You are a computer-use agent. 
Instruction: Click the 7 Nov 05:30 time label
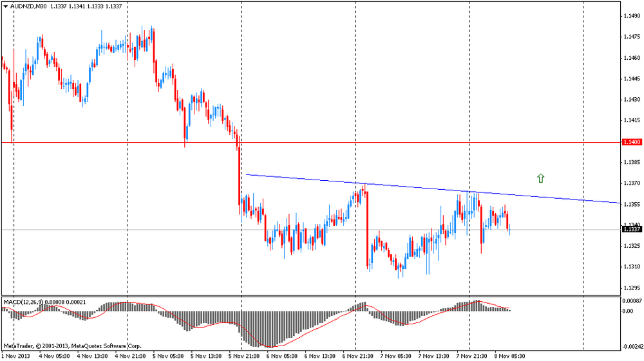point(395,356)
